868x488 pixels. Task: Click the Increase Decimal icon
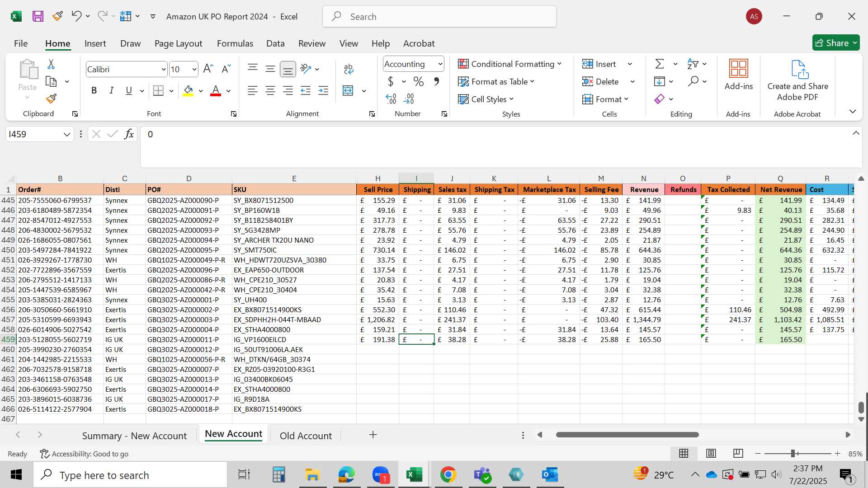(391, 99)
